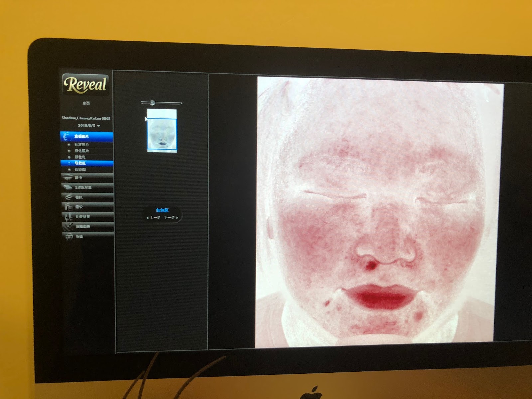Click the large red-area face image

click(x=379, y=212)
